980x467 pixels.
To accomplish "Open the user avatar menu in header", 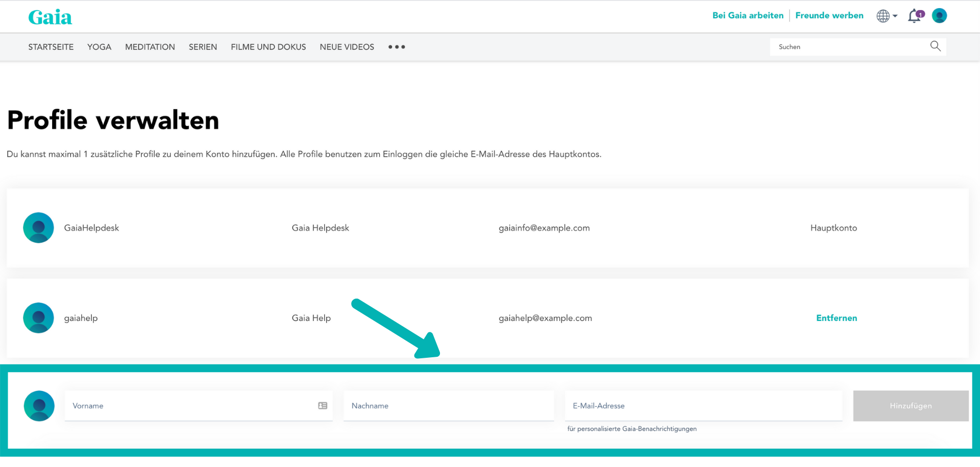I will [x=939, y=16].
